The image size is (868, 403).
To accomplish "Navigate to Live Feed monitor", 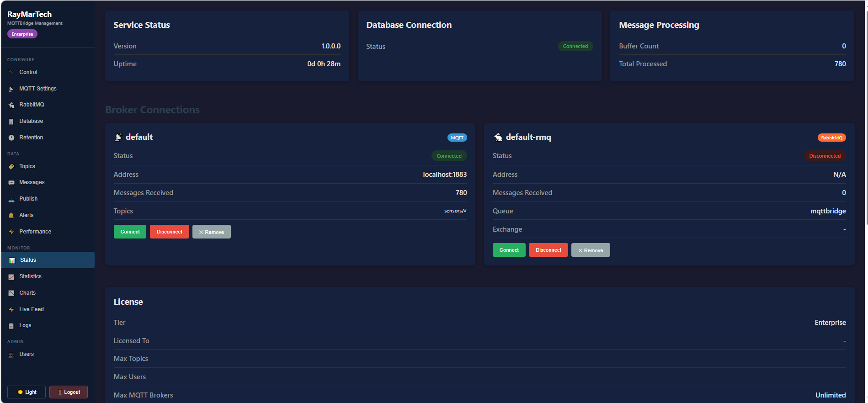I will [x=48, y=309].
